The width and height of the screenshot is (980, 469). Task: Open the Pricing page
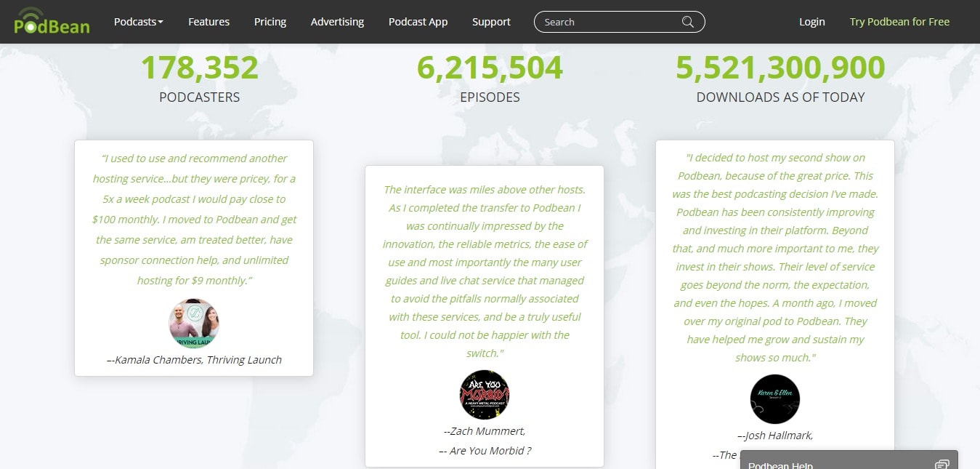click(270, 22)
